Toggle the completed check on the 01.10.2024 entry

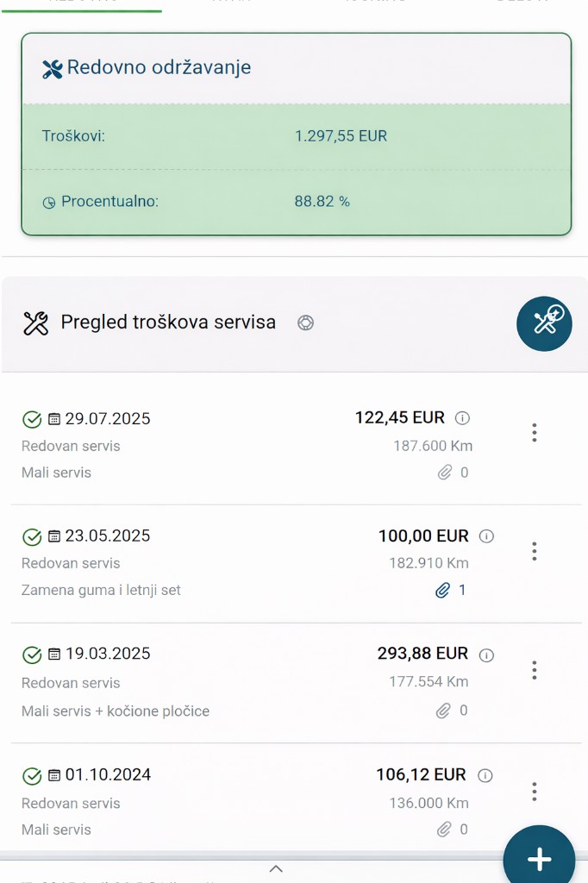pos(32,775)
